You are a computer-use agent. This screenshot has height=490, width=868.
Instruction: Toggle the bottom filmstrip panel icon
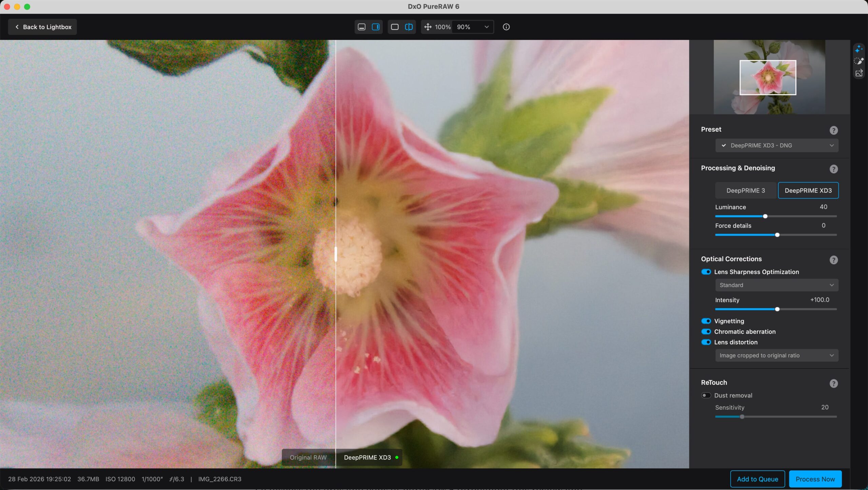click(362, 27)
